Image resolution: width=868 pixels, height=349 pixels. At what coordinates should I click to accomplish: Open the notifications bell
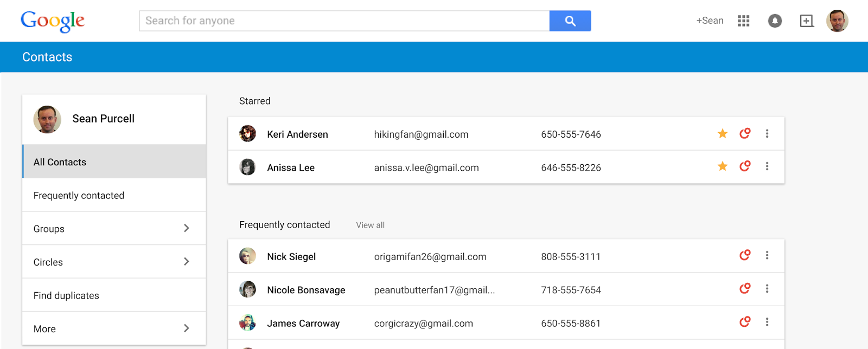coord(775,21)
